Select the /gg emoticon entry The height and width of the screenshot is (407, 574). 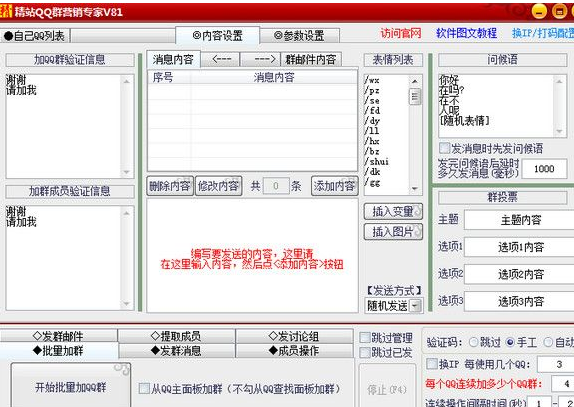pos(372,182)
